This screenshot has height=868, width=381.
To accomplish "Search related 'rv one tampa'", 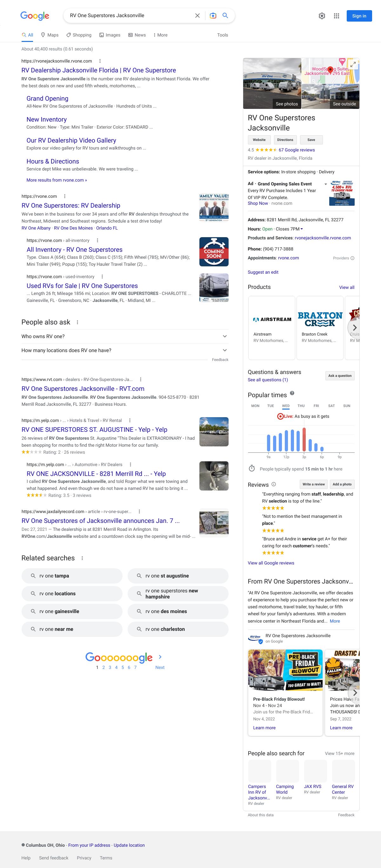I will tap(72, 576).
